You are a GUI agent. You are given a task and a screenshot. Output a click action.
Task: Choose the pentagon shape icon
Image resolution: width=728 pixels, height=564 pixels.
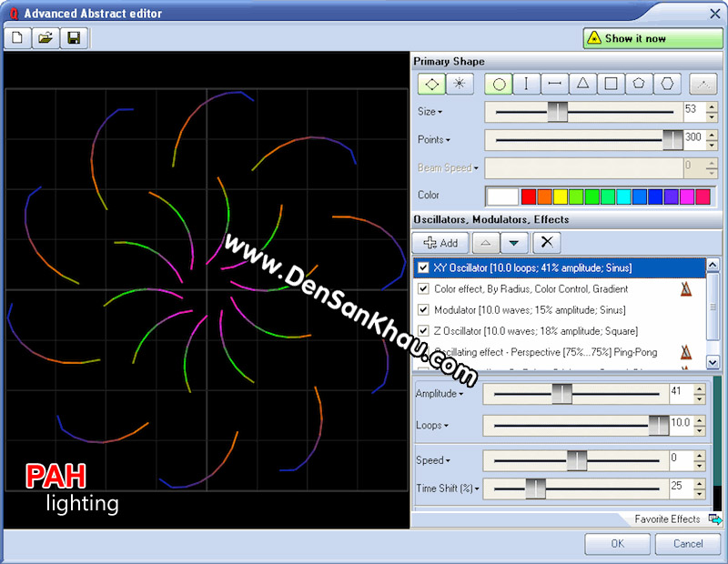click(x=639, y=84)
